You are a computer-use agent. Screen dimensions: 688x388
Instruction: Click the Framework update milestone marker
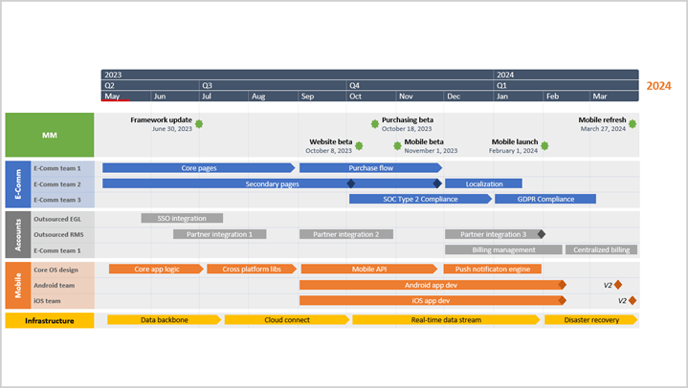(x=199, y=124)
